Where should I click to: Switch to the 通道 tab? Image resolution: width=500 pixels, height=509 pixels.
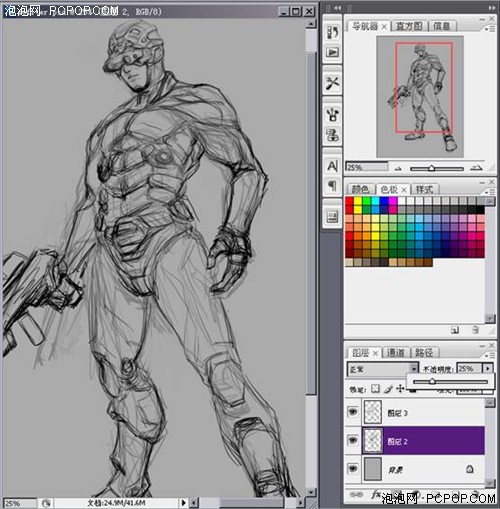[395, 352]
